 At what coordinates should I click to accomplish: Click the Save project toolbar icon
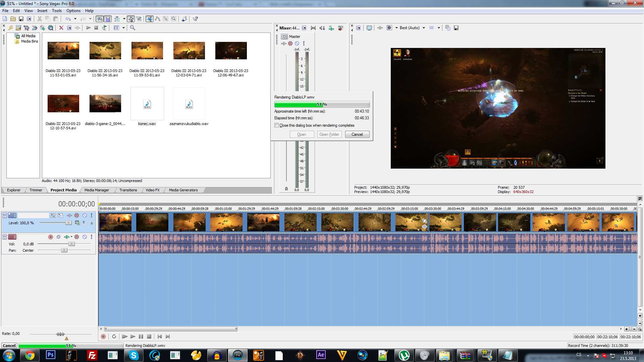[x=21, y=19]
